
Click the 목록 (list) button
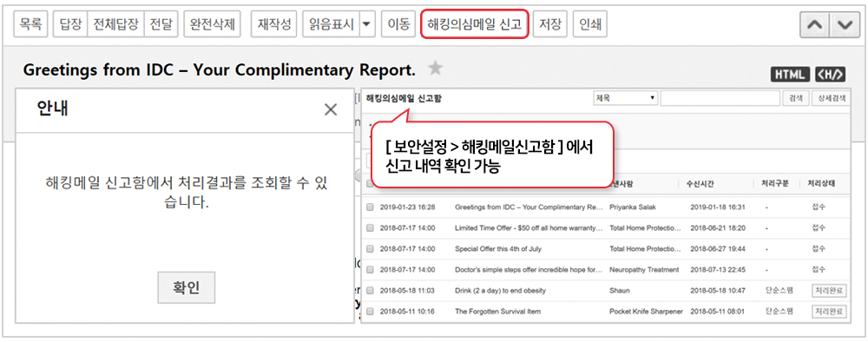click(x=31, y=24)
